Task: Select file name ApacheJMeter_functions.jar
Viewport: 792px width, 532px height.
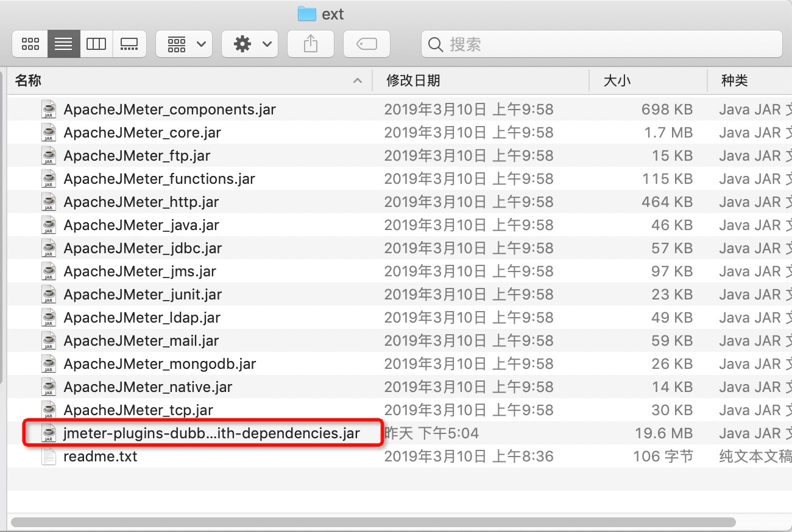Action: (x=159, y=179)
